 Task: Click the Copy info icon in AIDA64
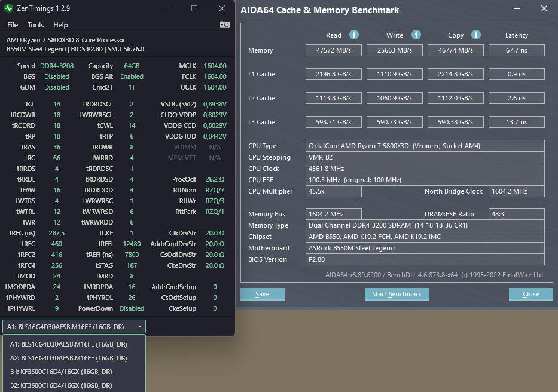pyautogui.click(x=476, y=35)
